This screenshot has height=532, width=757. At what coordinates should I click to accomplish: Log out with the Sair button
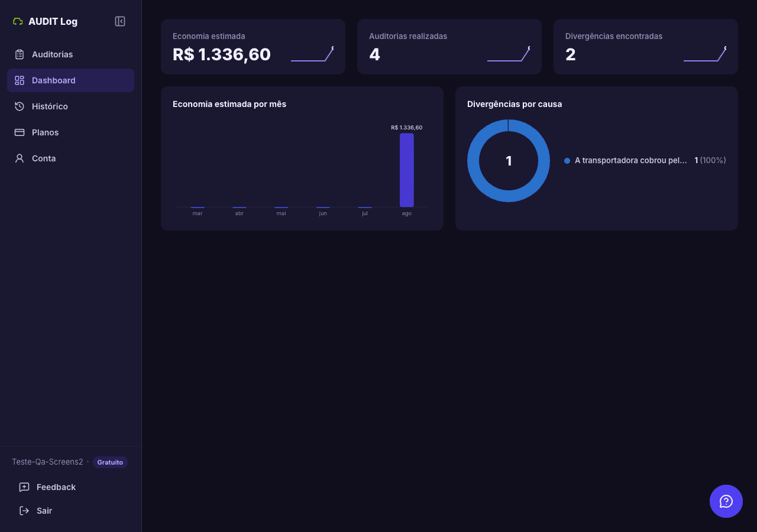click(70, 511)
